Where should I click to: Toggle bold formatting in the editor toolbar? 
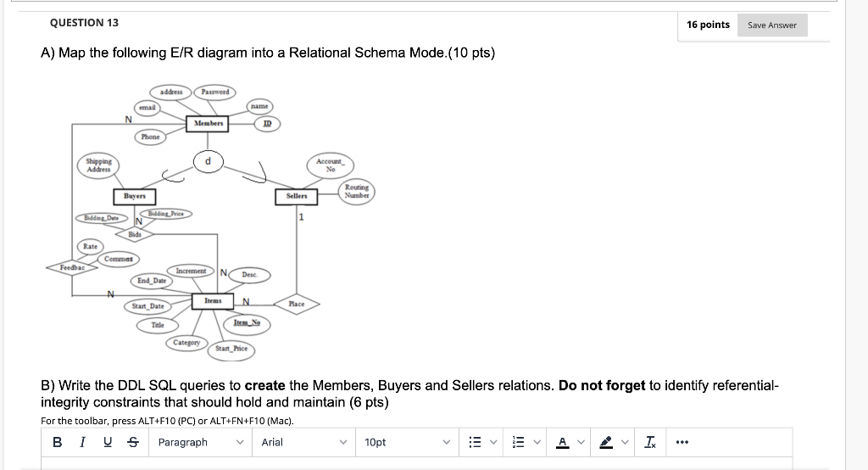tap(57, 442)
